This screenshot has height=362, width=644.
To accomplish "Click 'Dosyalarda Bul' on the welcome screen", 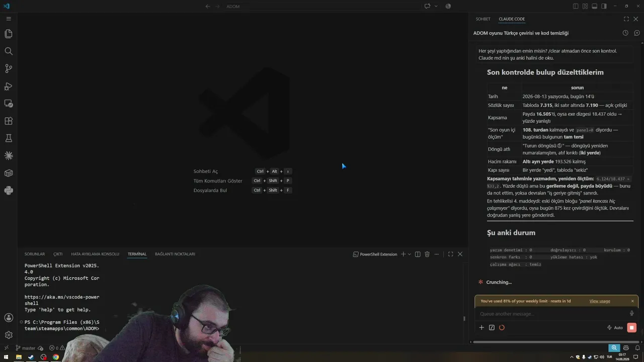I will point(210,191).
